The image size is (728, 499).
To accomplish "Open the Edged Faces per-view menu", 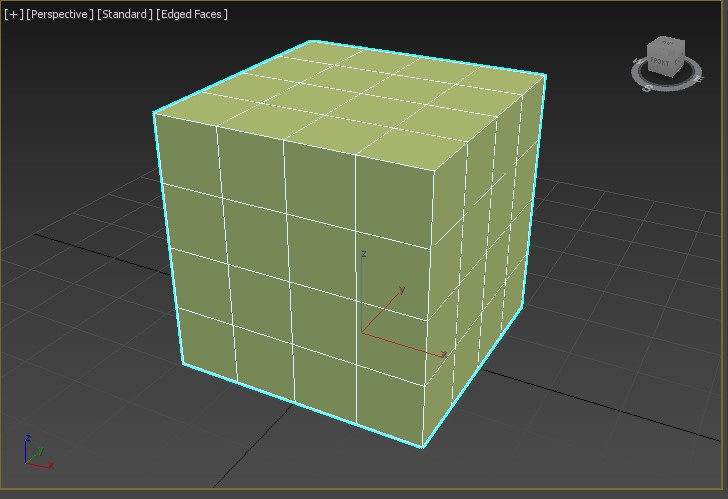I will (193, 14).
